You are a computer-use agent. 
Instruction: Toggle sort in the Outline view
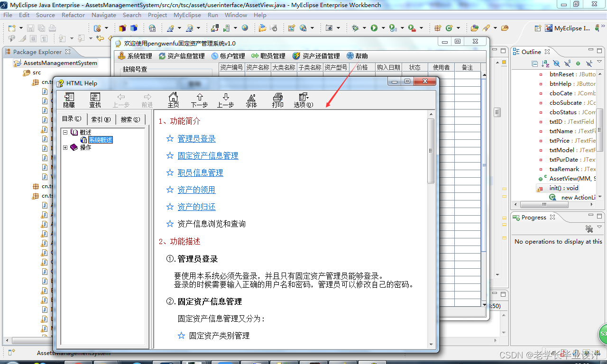[544, 63]
